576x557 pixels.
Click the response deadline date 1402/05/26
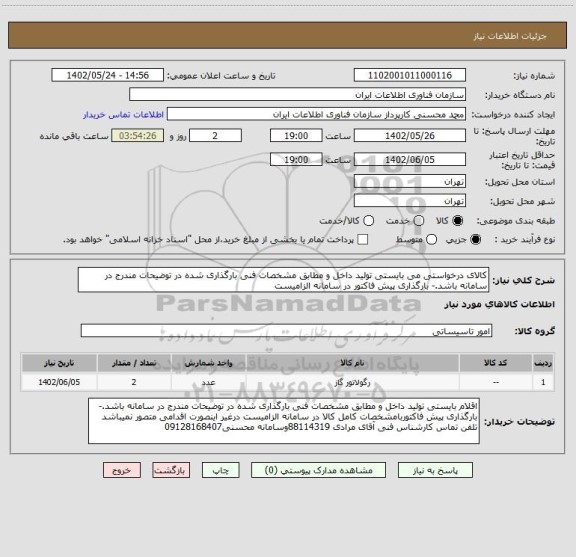[410, 136]
